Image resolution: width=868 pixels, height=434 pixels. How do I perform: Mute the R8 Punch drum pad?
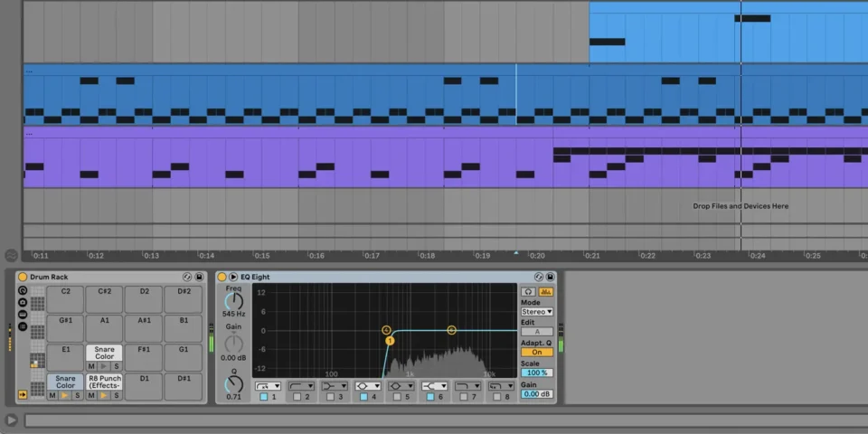coord(91,395)
